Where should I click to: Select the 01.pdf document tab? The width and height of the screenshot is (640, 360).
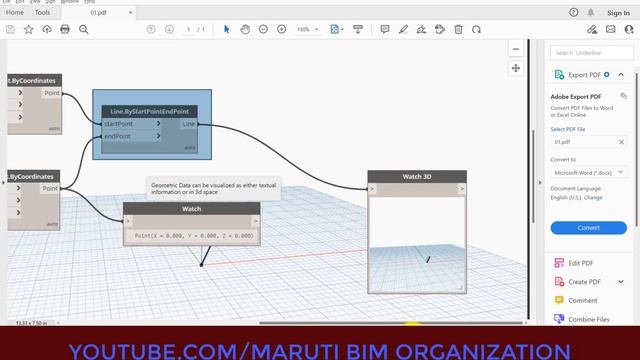click(x=98, y=13)
